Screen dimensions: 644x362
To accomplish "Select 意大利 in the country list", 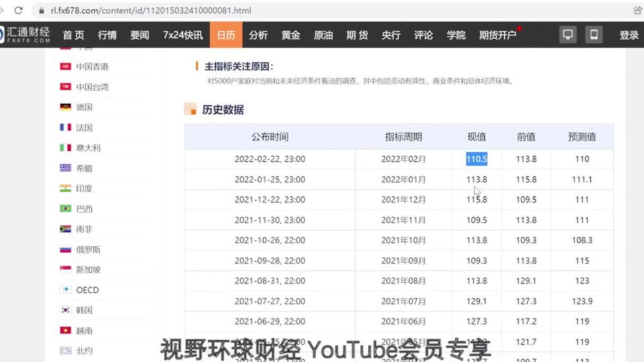I will [89, 147].
